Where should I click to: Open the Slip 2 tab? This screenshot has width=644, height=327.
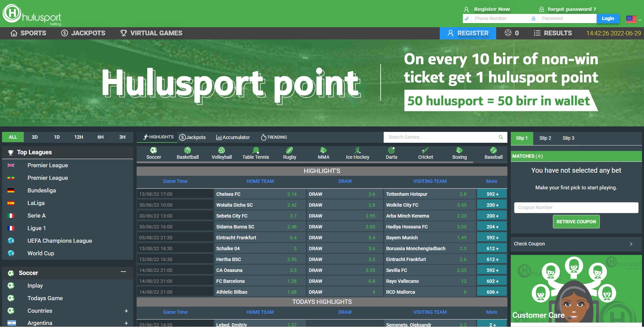[x=545, y=138]
